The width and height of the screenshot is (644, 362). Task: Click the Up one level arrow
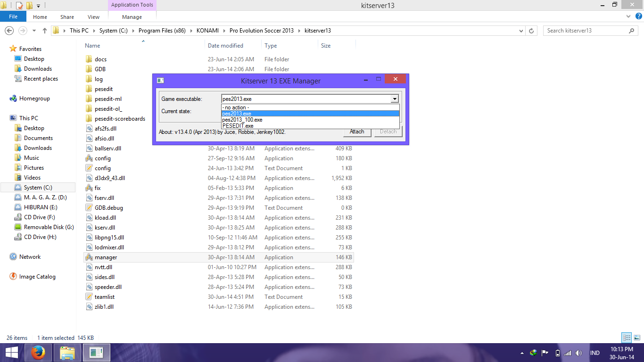(x=45, y=31)
